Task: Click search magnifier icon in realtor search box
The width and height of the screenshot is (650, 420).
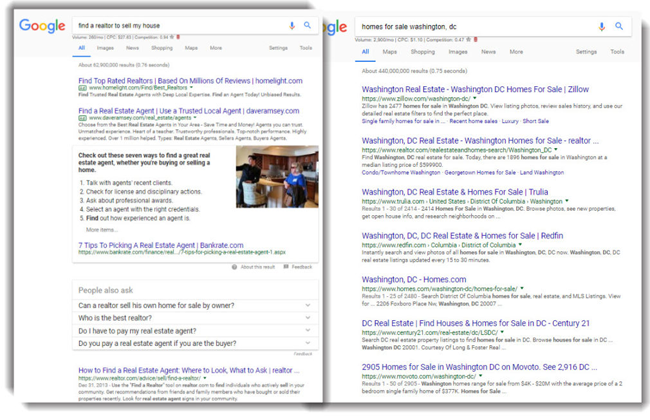Action: pos(307,25)
